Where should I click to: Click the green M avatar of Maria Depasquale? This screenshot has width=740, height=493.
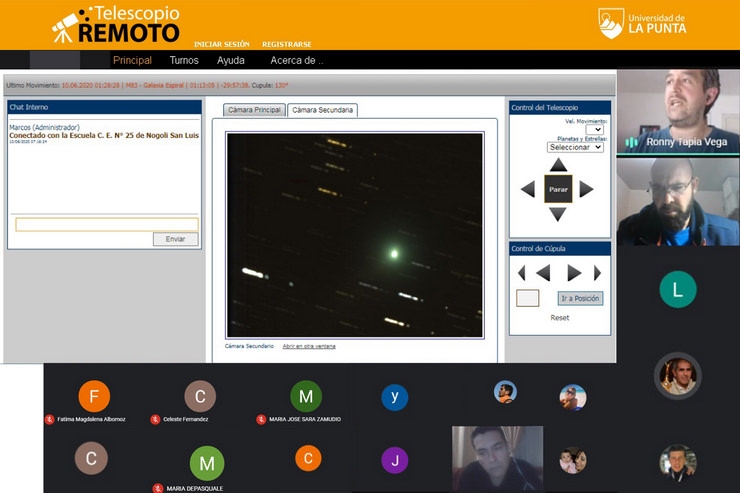(207, 463)
